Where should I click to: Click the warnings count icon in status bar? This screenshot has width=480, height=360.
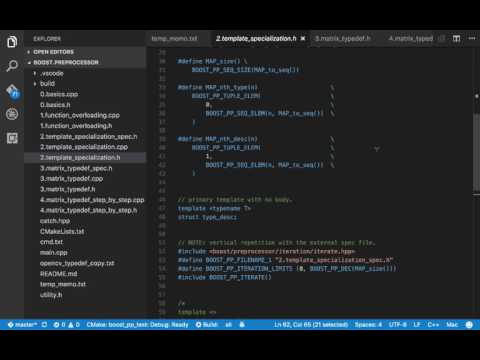coord(74,324)
